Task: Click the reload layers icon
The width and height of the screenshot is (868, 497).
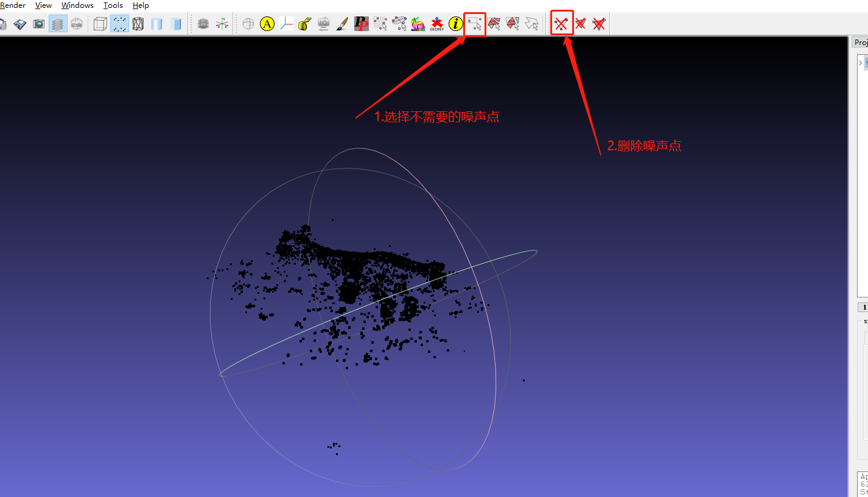Action: [x=2, y=24]
